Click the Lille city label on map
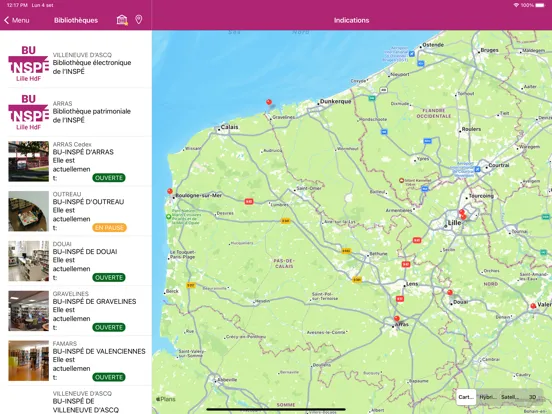Screen dimensions: 552x414 click(x=454, y=223)
